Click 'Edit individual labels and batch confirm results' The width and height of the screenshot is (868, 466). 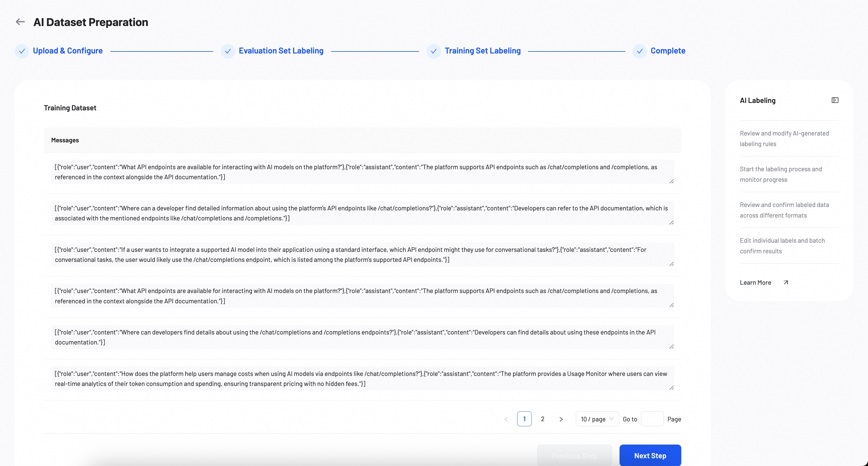click(782, 246)
